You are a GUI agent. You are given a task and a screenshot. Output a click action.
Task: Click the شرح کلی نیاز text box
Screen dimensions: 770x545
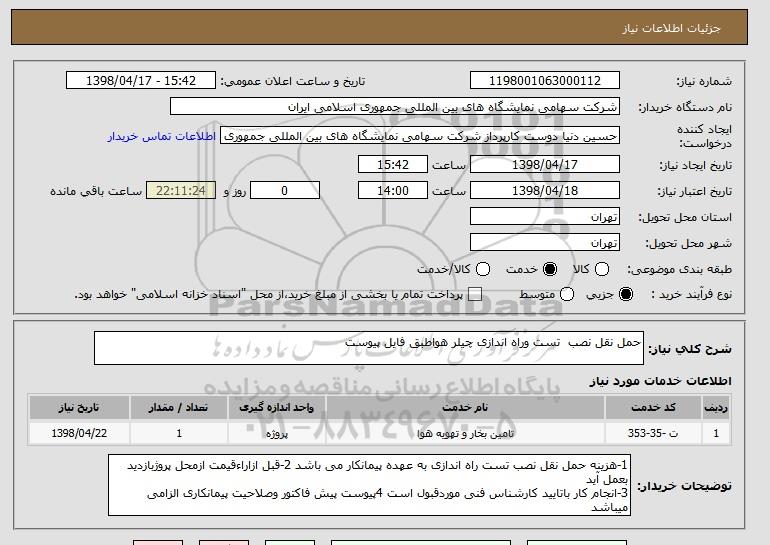(369, 348)
